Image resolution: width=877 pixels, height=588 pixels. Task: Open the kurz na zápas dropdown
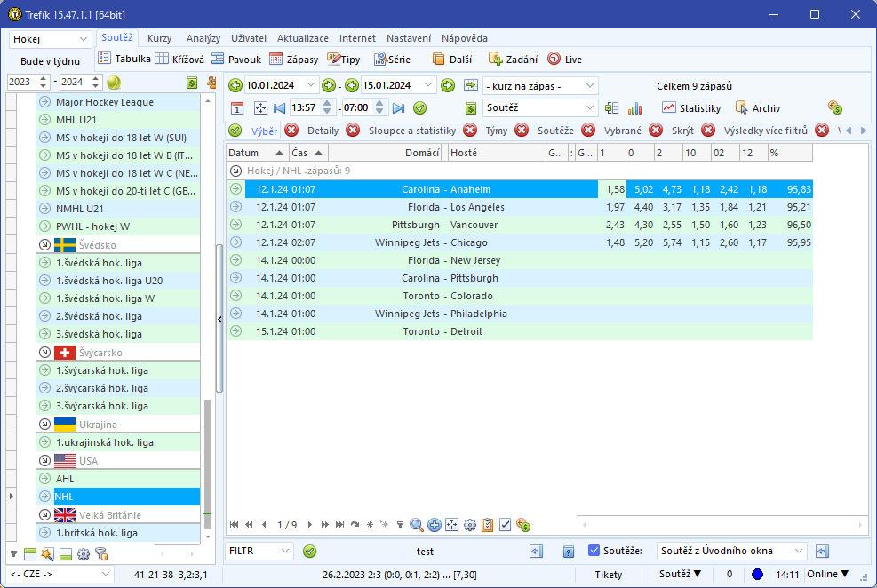pyautogui.click(x=589, y=85)
